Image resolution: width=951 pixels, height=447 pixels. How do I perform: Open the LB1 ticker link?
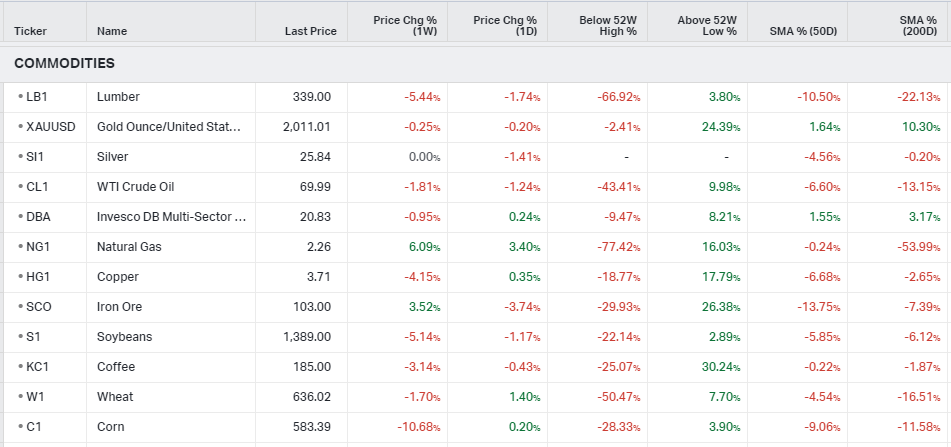coord(36,97)
